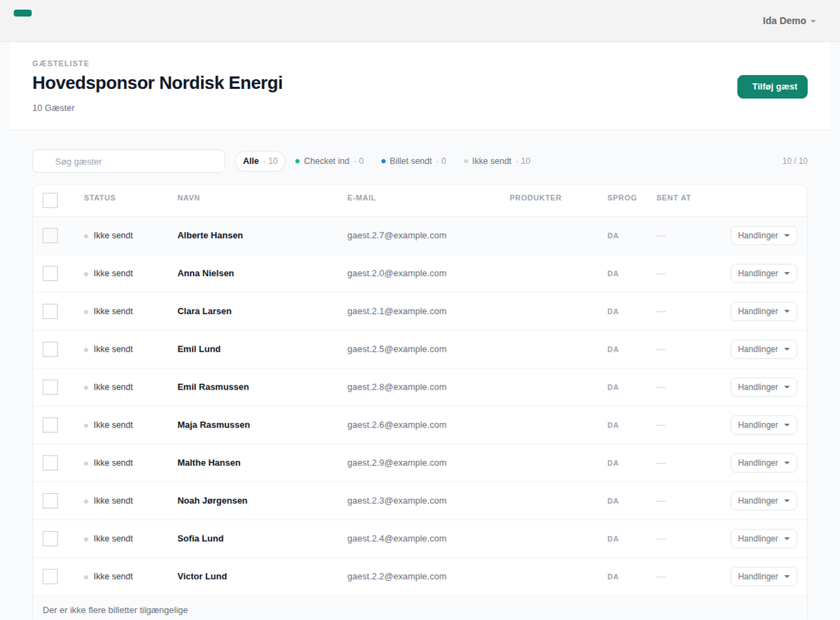The height and width of the screenshot is (620, 840).
Task: Click the Hovedsponsor Nordisk Energi heading
Action: point(157,83)
